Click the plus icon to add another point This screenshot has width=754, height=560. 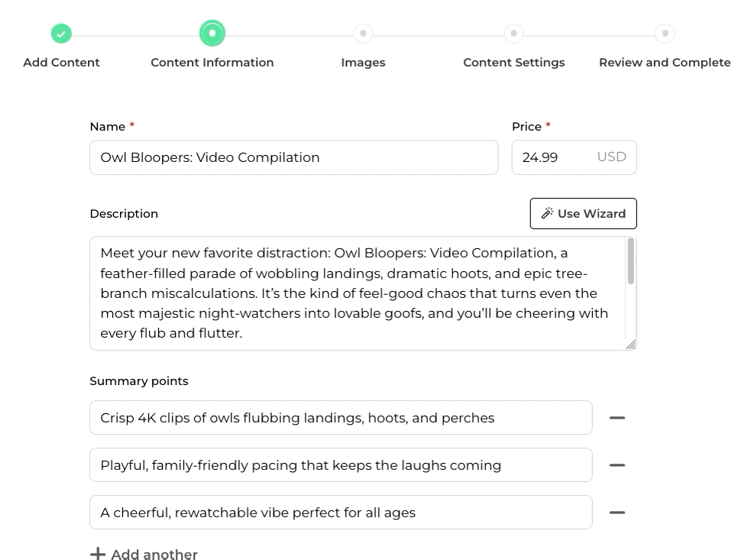(x=98, y=554)
